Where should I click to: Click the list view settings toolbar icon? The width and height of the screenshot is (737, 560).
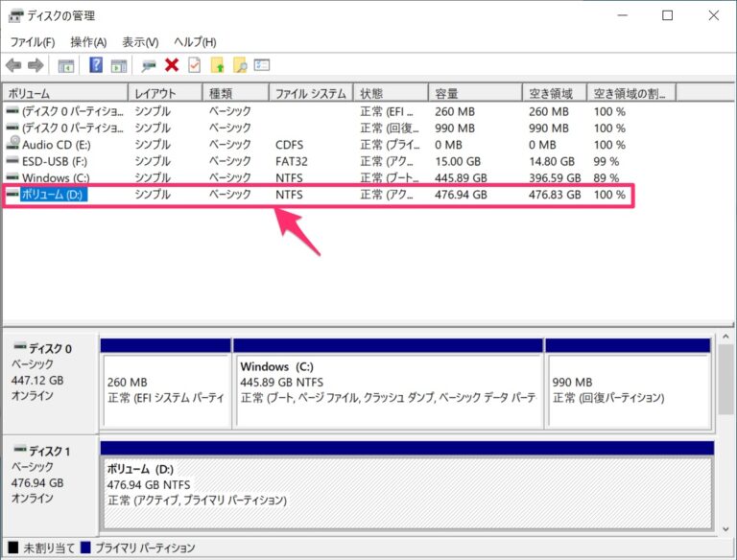coord(262,65)
